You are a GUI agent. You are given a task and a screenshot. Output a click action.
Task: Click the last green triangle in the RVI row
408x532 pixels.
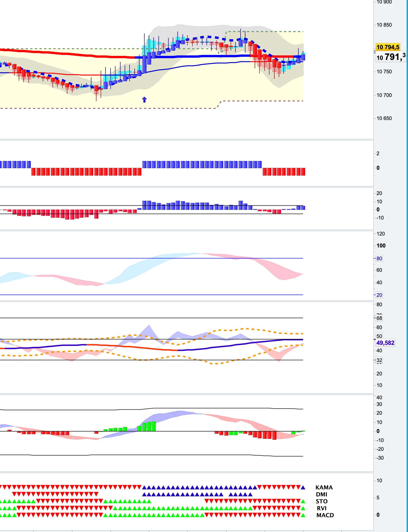[x=303, y=508]
